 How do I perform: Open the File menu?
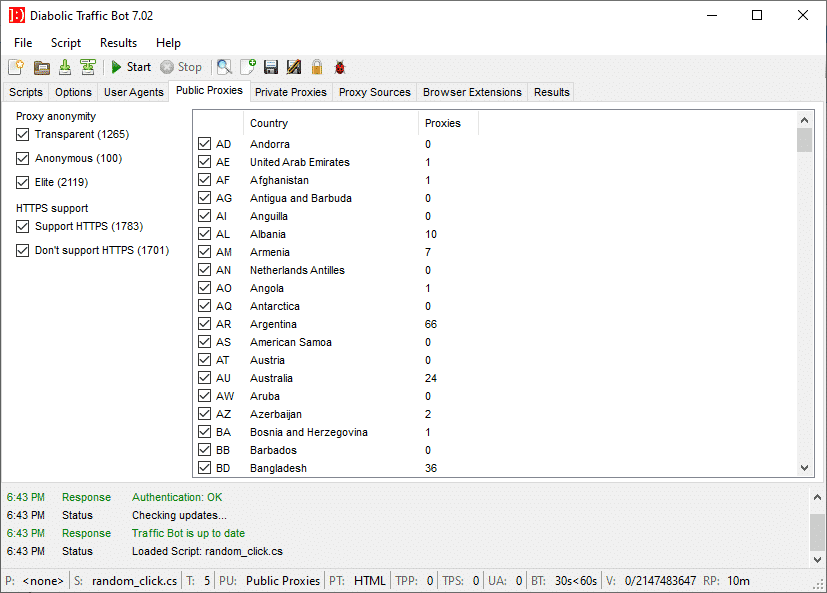(23, 43)
